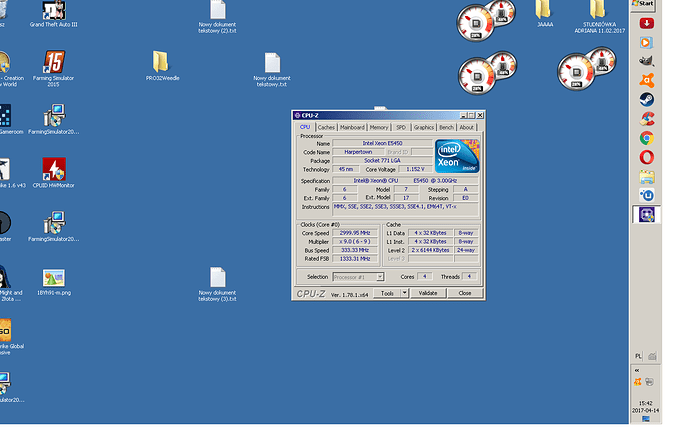The height and width of the screenshot is (431, 690).
Task: Switch to the Graphics tab
Action: (x=424, y=127)
